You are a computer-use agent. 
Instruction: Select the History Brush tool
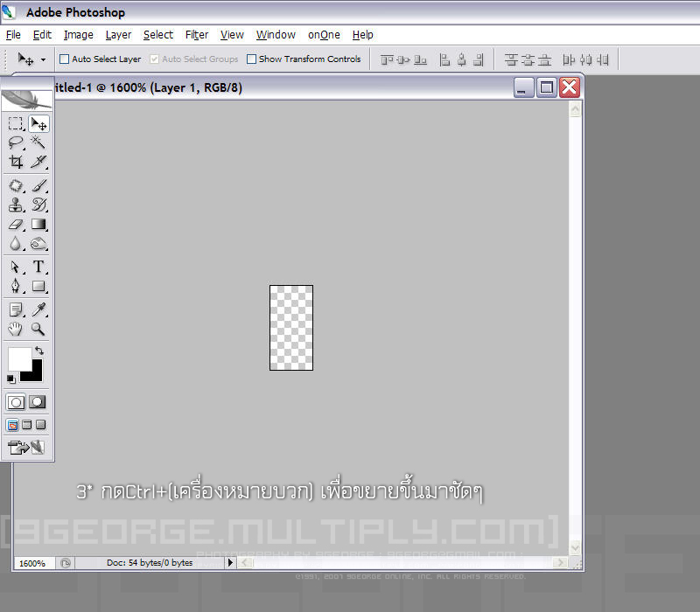(x=38, y=205)
